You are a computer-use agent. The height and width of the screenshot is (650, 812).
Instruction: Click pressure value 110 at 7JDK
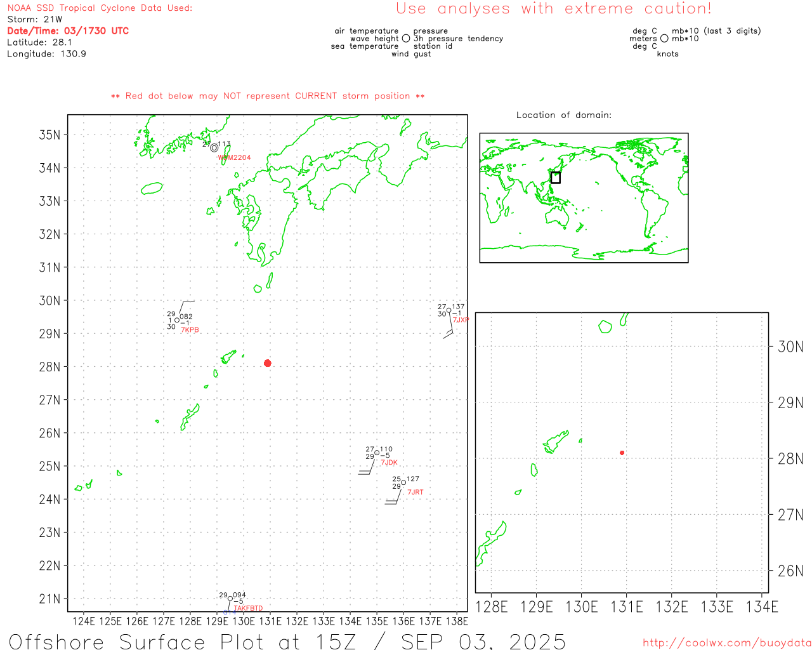pyautogui.click(x=386, y=449)
